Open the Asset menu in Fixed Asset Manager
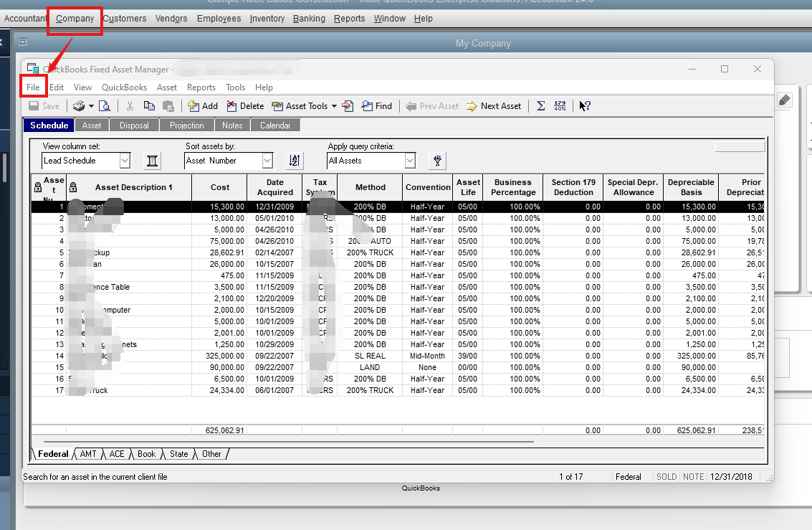This screenshot has height=530, width=812. coord(167,87)
